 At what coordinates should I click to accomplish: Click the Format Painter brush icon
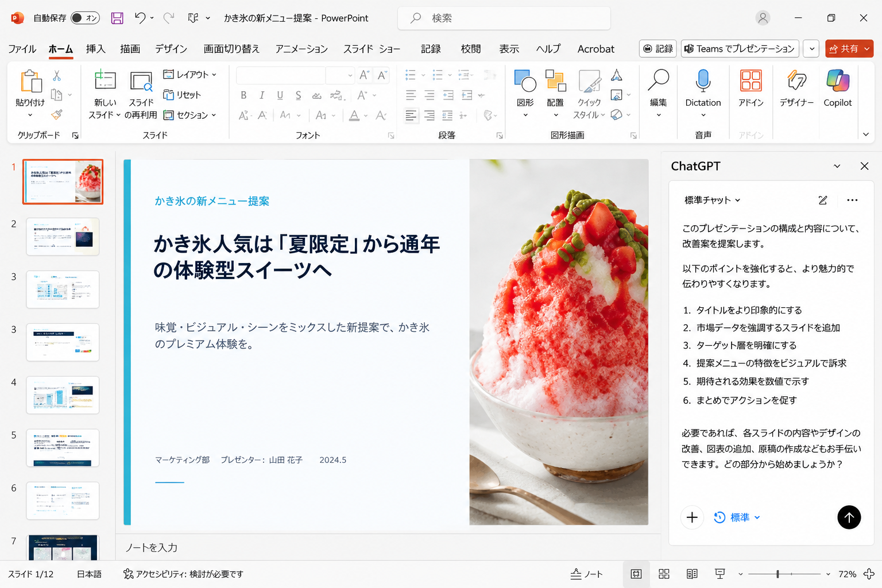pyautogui.click(x=57, y=114)
